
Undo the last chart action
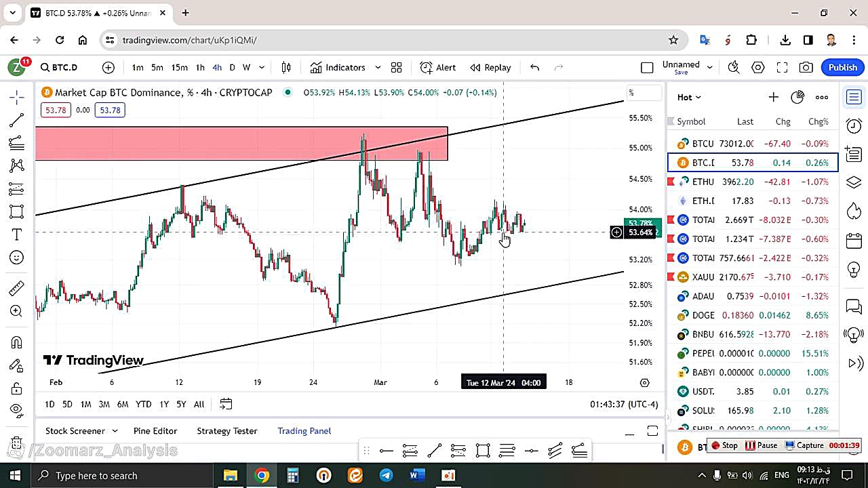tap(534, 67)
